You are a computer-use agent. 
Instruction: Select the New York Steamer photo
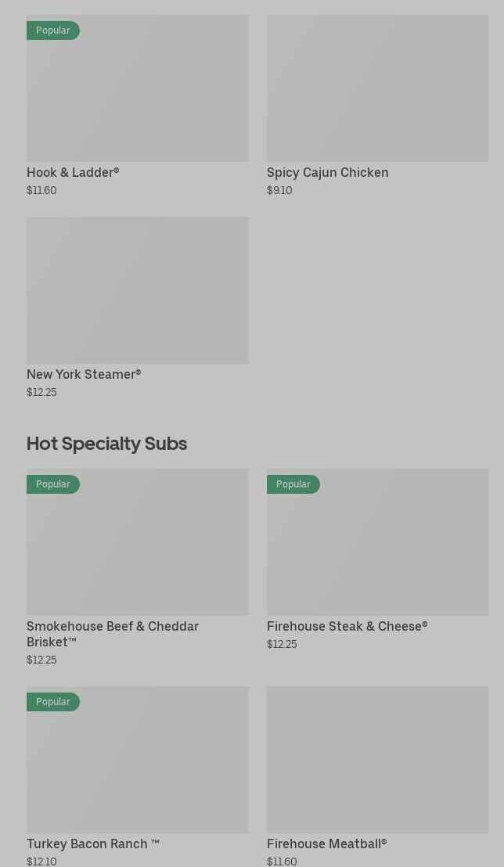(x=137, y=290)
